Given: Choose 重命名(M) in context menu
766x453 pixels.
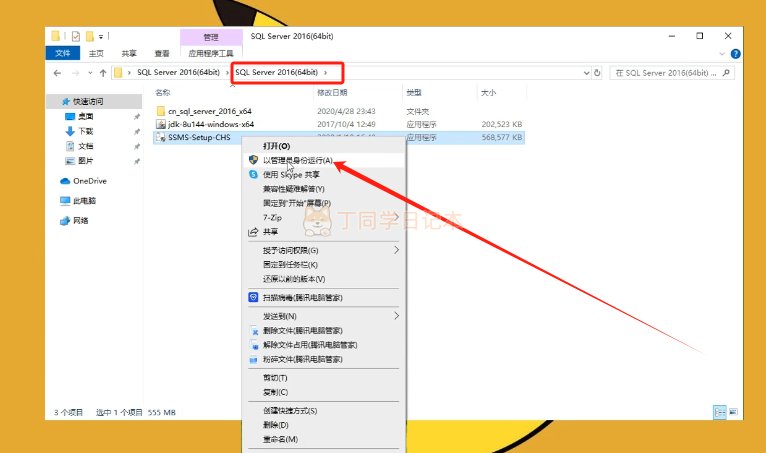Looking at the screenshot, I should click(324, 439).
